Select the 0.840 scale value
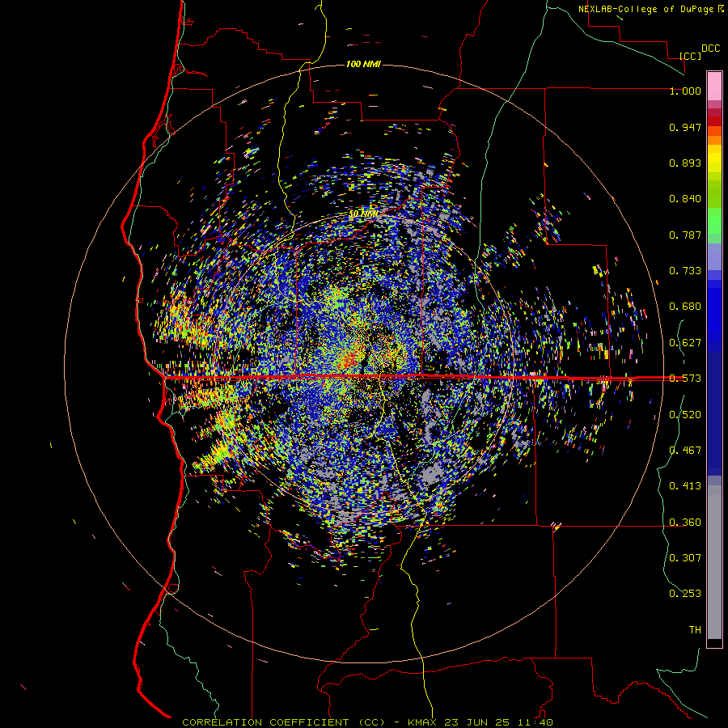Image resolution: width=728 pixels, height=728 pixels. coord(685,199)
